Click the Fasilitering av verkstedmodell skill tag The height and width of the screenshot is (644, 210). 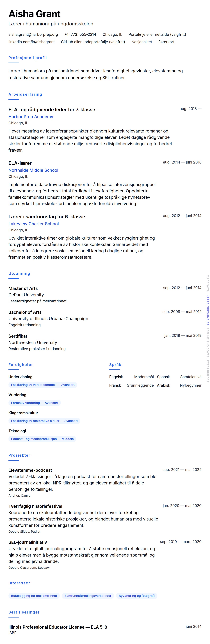coord(43,385)
